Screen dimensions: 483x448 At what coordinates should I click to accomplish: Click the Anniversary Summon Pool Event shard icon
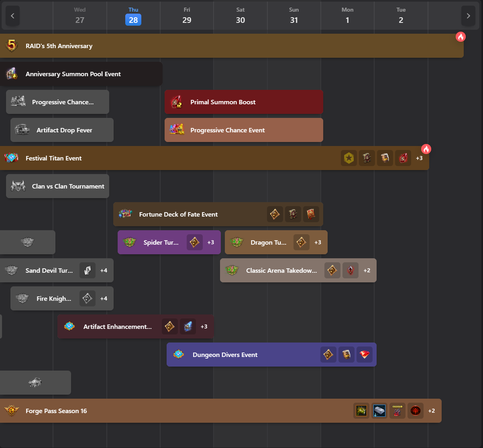tap(12, 74)
